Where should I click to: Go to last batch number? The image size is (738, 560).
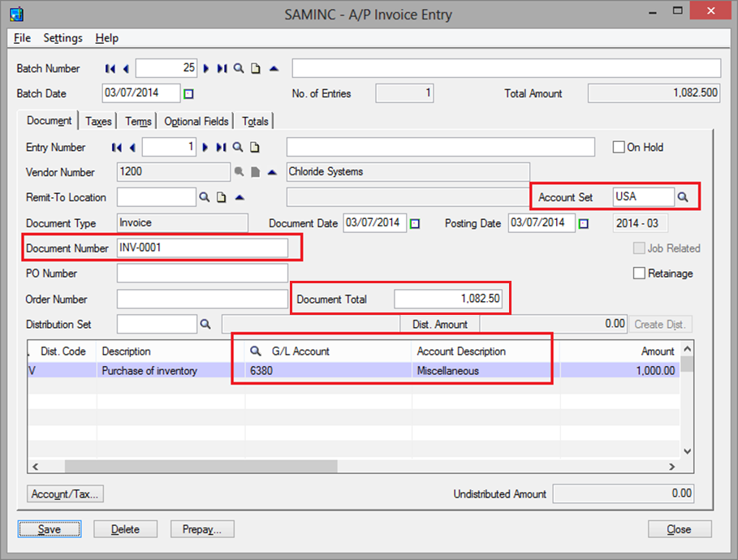coord(222,69)
